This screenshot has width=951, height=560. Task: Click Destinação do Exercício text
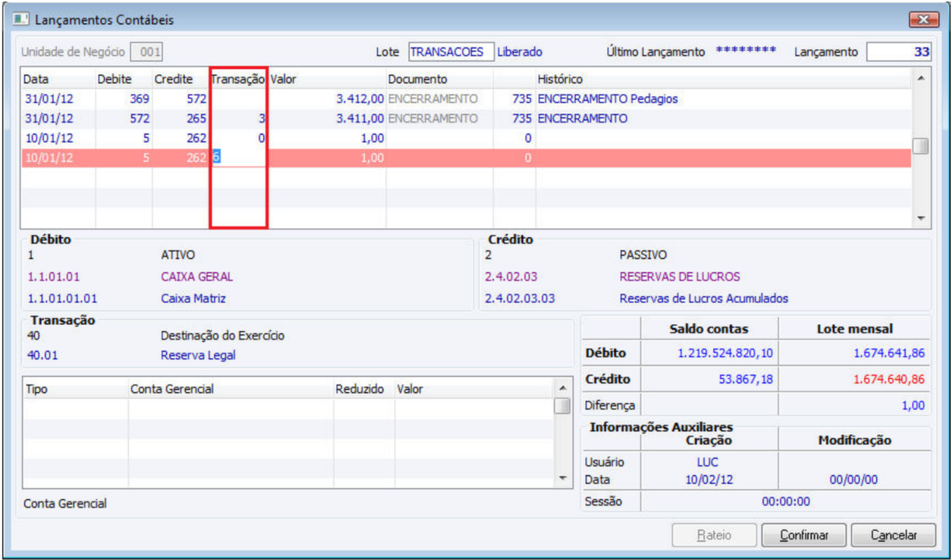[223, 336]
